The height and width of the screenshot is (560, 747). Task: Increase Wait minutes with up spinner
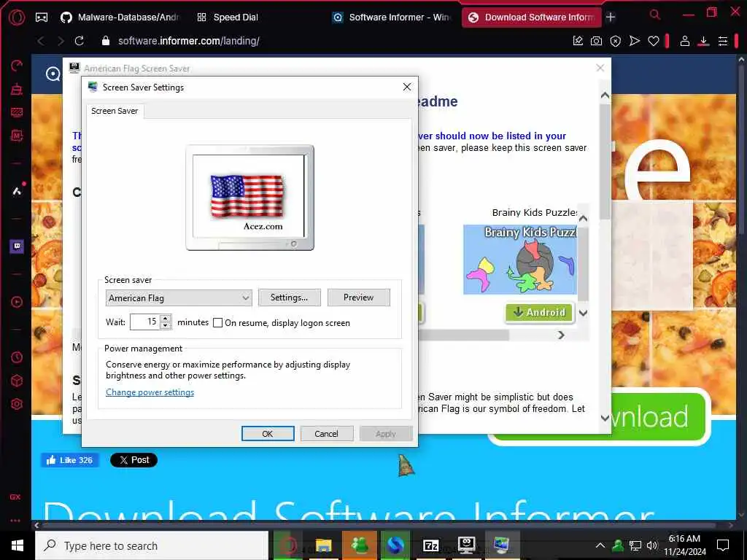click(166, 318)
